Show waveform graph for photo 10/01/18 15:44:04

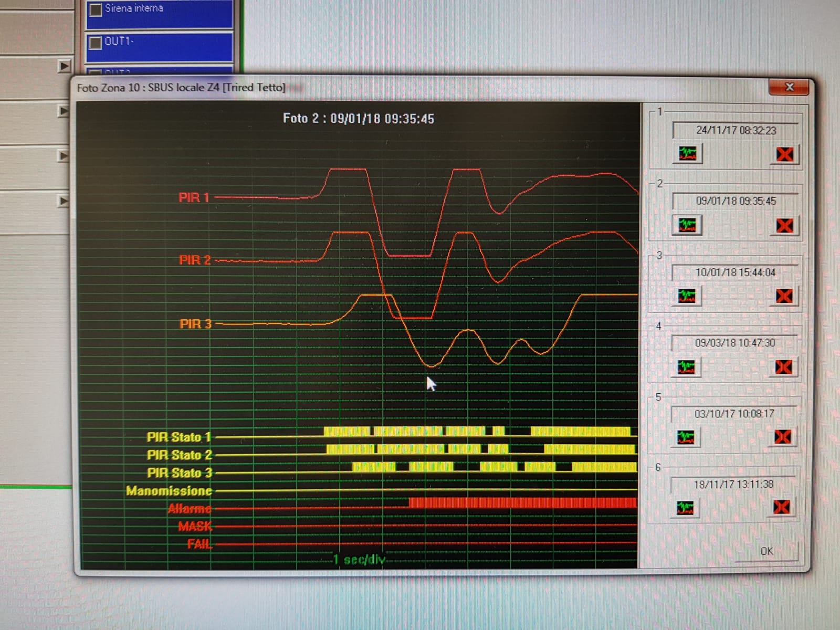(x=686, y=296)
